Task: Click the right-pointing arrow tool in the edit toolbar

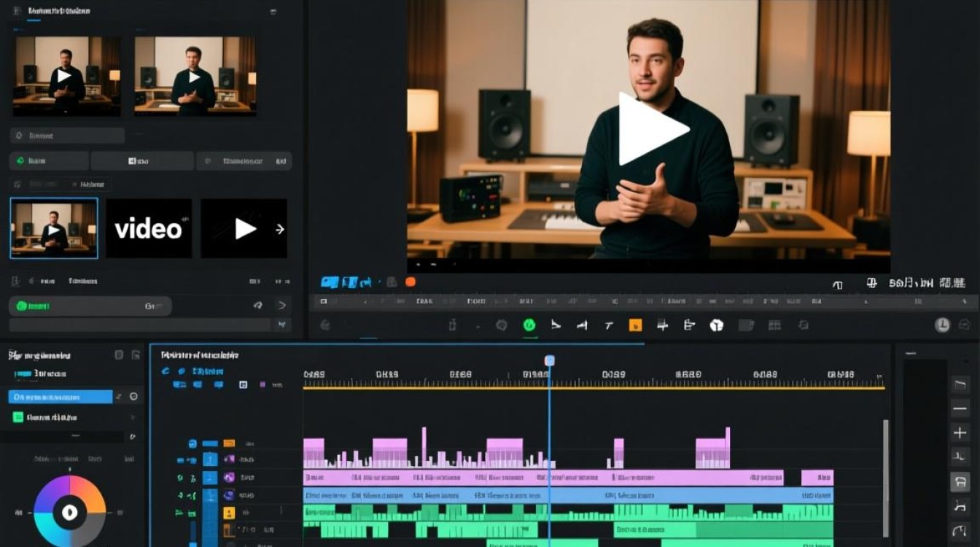Action: click(556, 325)
